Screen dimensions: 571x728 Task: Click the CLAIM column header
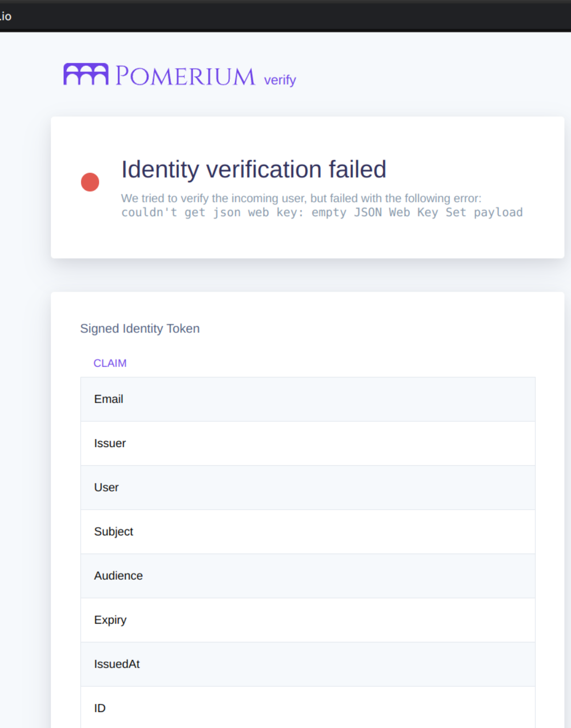[x=110, y=363]
